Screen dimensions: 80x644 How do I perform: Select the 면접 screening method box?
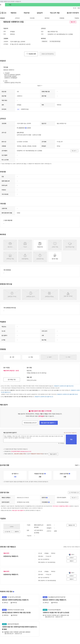tap(31, 357)
